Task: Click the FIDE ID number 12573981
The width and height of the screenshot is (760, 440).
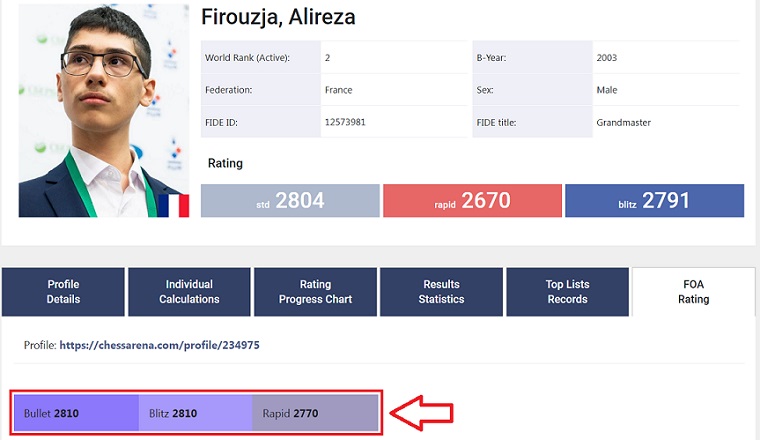Action: [x=345, y=122]
